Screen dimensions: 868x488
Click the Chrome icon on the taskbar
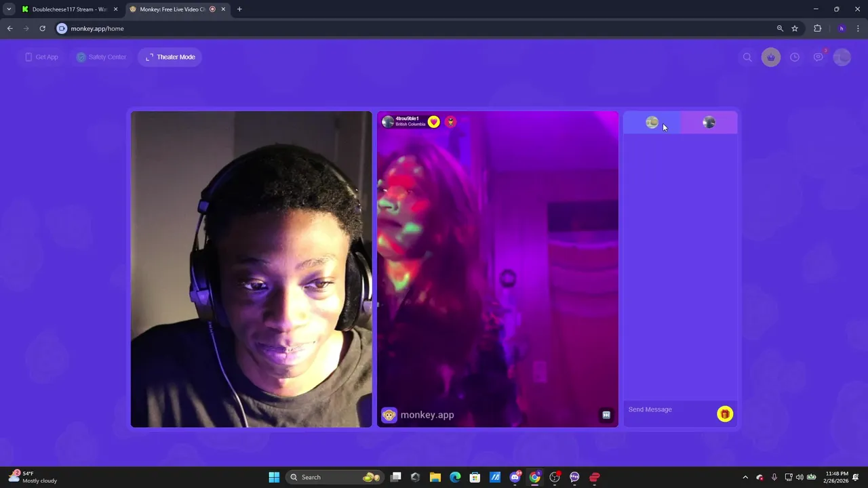(534, 477)
